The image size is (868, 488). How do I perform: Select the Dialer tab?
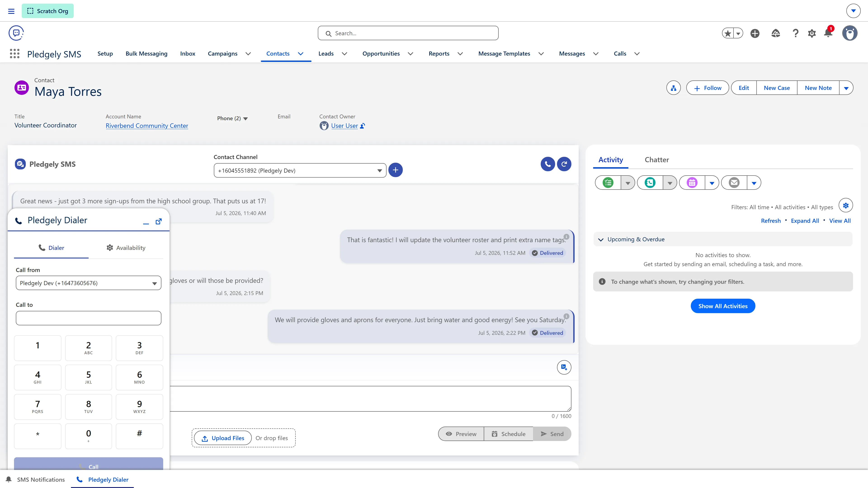coord(51,248)
